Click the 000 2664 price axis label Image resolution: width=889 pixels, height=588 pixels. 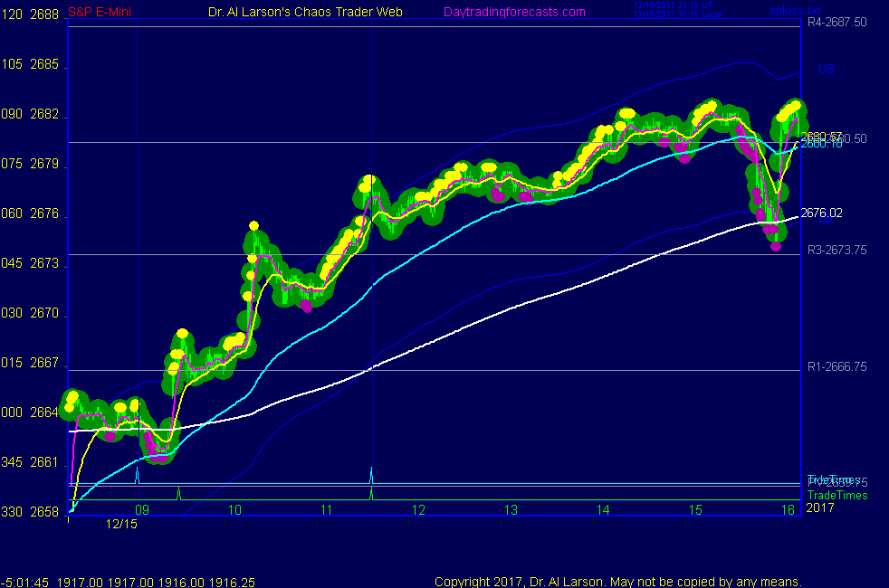pos(30,413)
